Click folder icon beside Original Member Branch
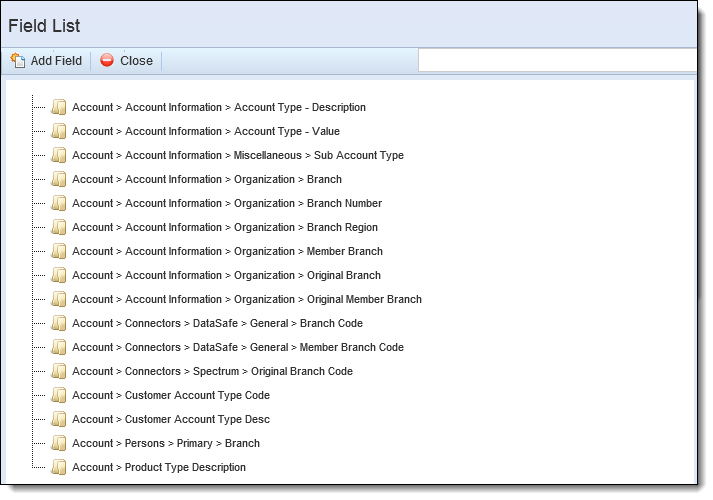The height and width of the screenshot is (500, 713). tap(59, 299)
